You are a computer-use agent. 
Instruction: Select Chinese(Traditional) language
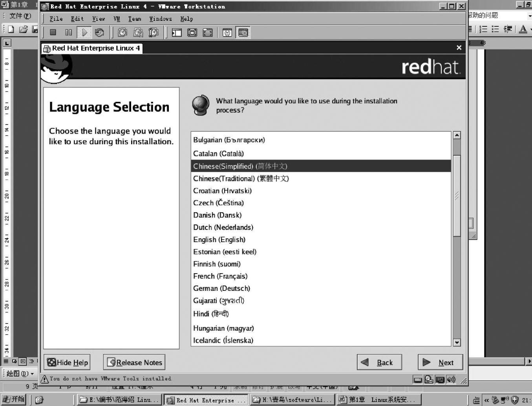321,178
